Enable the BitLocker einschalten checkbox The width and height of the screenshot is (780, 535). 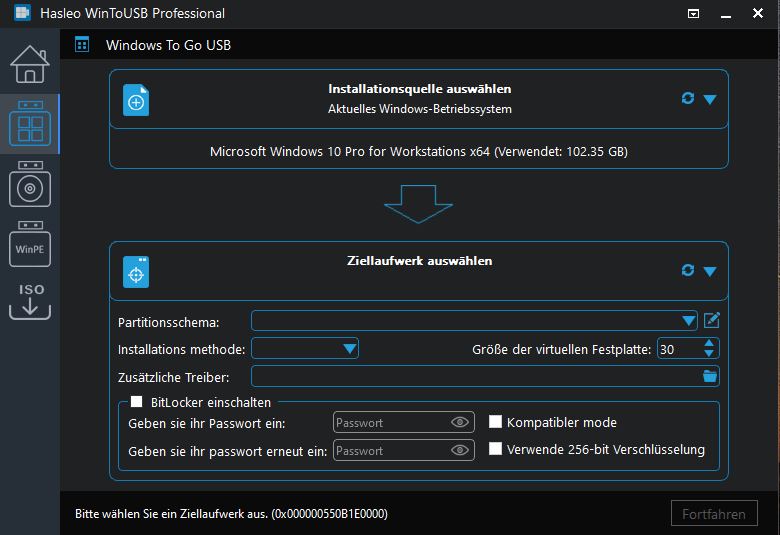point(136,402)
